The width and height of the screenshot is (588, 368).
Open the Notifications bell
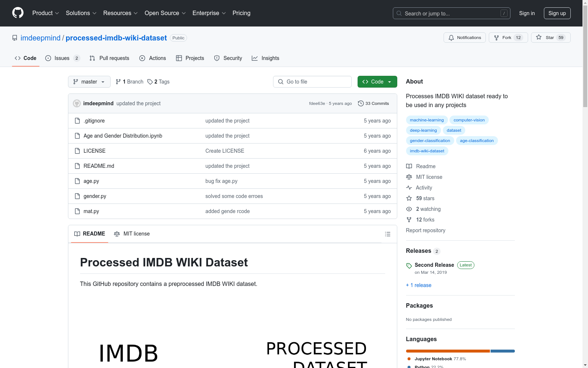[x=451, y=38]
